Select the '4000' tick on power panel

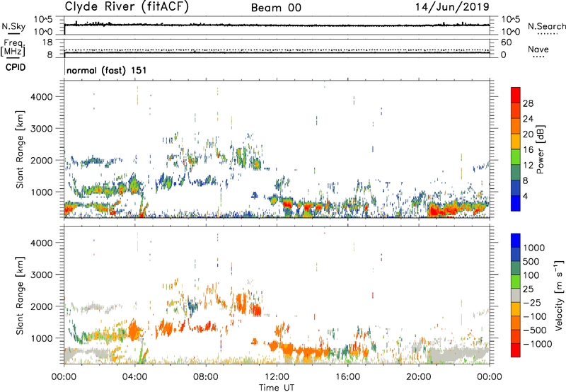point(42,97)
